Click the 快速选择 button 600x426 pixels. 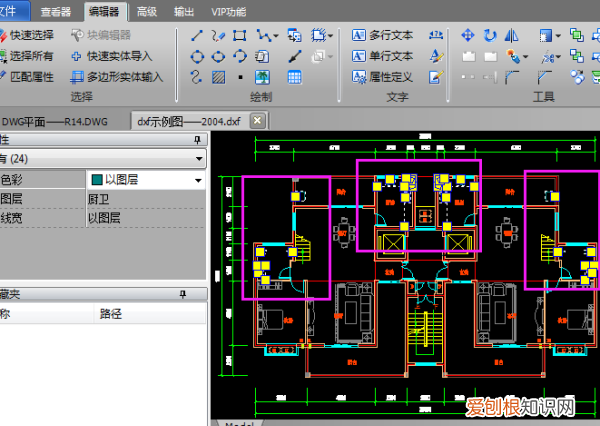click(26, 35)
